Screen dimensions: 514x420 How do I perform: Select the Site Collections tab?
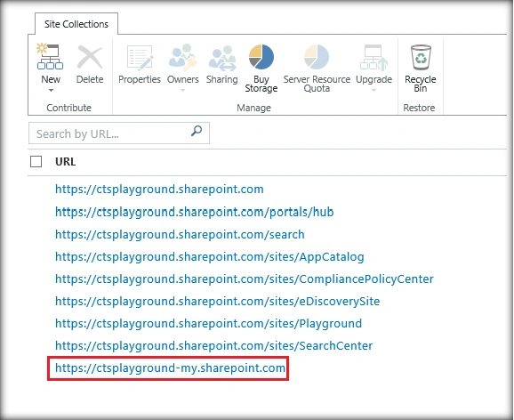[x=76, y=24]
